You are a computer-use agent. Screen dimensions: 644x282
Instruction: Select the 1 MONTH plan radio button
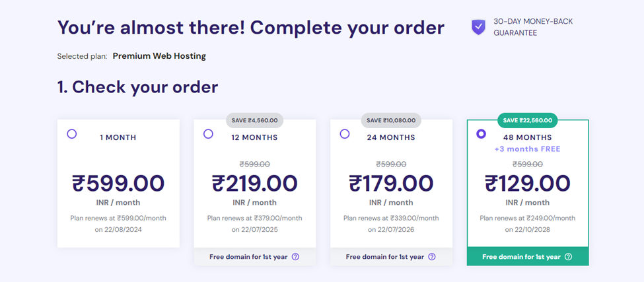click(72, 134)
